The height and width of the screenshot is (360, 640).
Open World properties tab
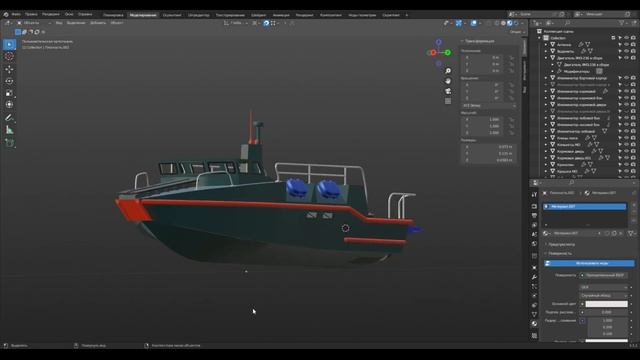point(534,244)
